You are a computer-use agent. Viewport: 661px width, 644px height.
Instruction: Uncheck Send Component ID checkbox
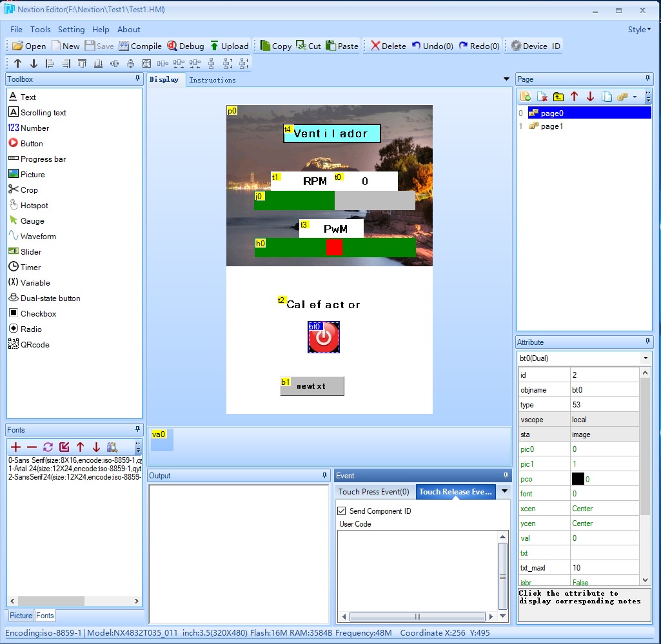[342, 511]
